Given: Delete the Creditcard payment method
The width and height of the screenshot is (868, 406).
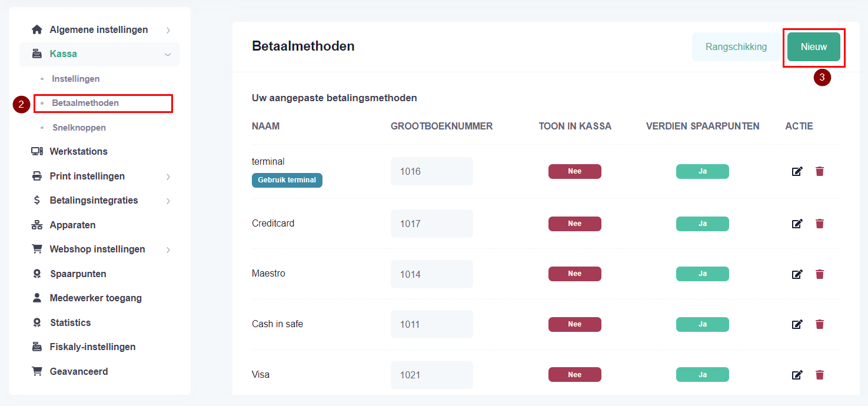Looking at the screenshot, I should click(x=819, y=224).
